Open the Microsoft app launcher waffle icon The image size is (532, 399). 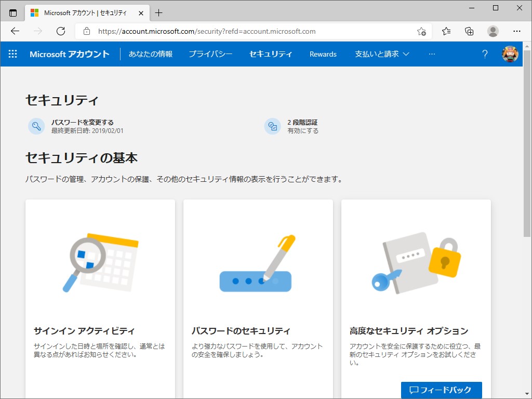(12, 54)
